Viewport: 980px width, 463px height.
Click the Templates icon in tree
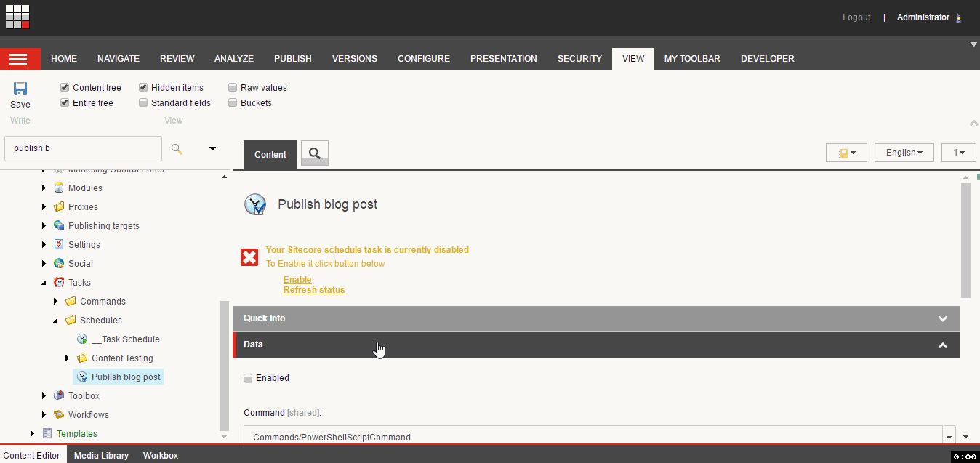point(47,434)
